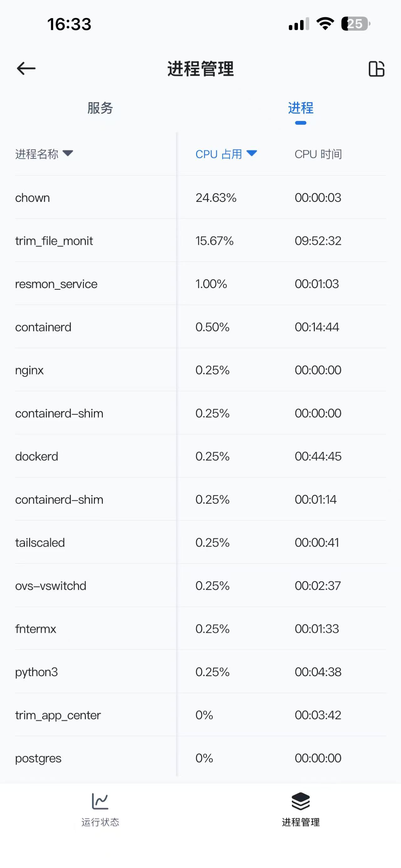Expand the 进程名称 sort arrow

tap(68, 154)
